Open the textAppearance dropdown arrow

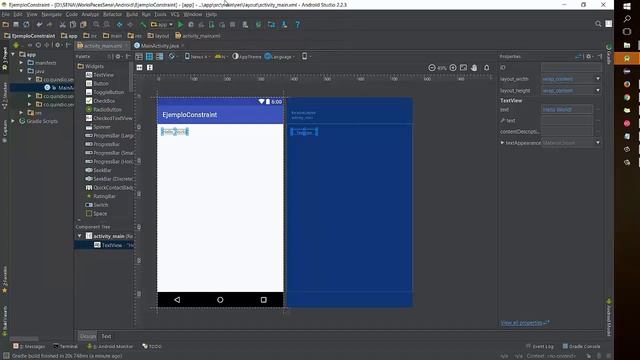tap(598, 142)
